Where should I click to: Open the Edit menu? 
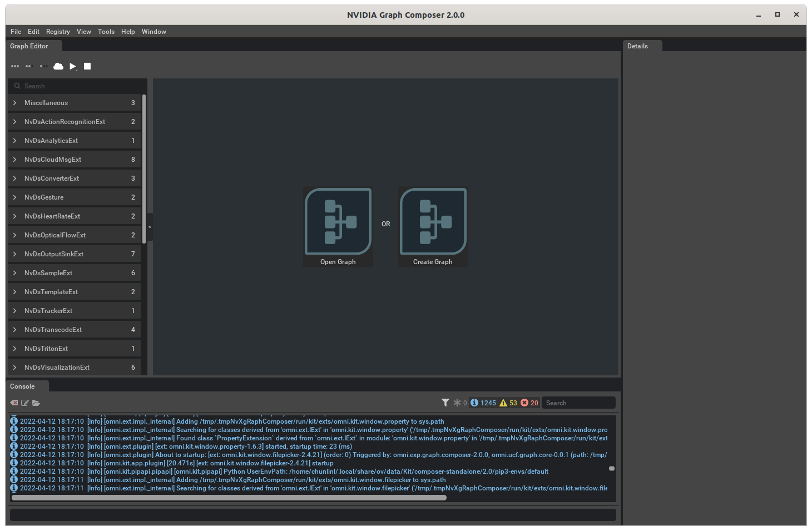coord(33,32)
